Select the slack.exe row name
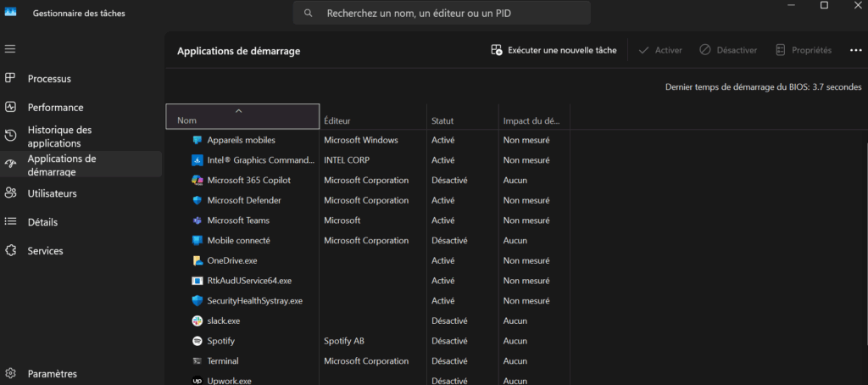The image size is (868, 385). (223, 321)
